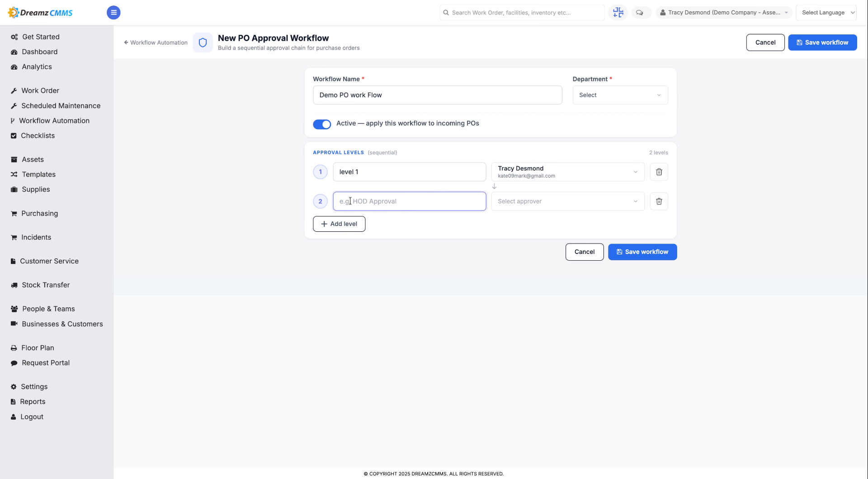Delete approval level 2 with its trash icon
Screen dimensions: 868x479
(x=659, y=201)
